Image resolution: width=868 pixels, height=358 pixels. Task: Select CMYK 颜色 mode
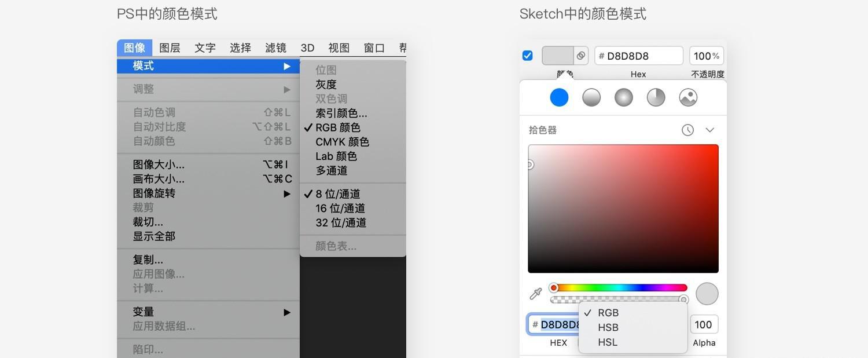(x=342, y=142)
